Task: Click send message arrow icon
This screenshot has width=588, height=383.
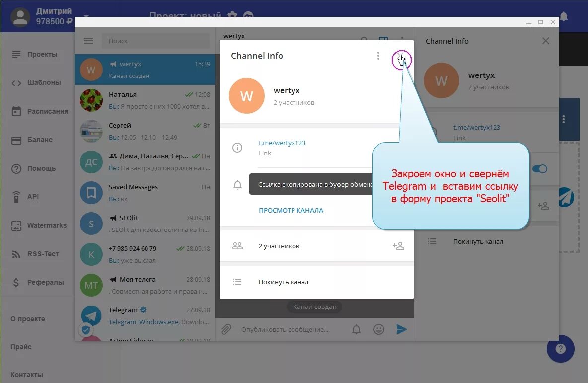Action: tap(401, 329)
